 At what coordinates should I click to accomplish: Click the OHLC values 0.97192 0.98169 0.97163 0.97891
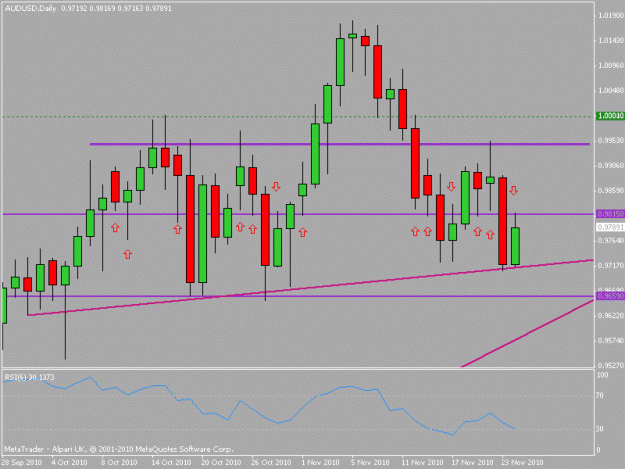[x=116, y=8]
